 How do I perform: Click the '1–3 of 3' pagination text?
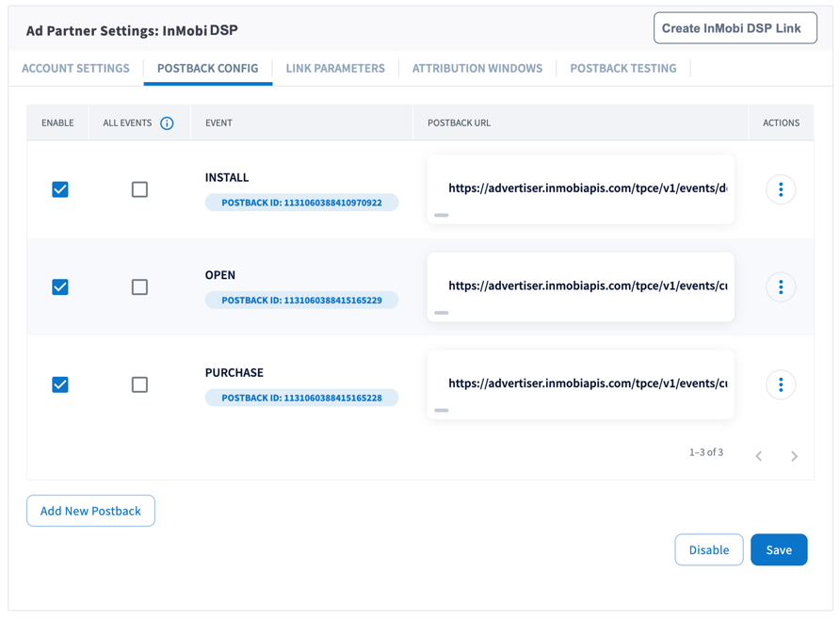pos(706,452)
